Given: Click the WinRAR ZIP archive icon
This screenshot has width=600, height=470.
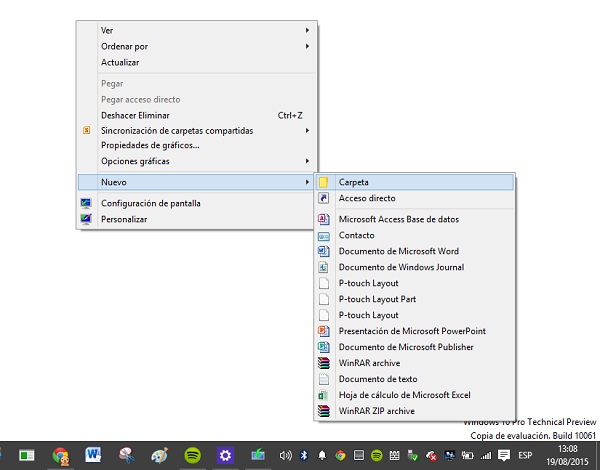Looking at the screenshot, I should point(324,411).
